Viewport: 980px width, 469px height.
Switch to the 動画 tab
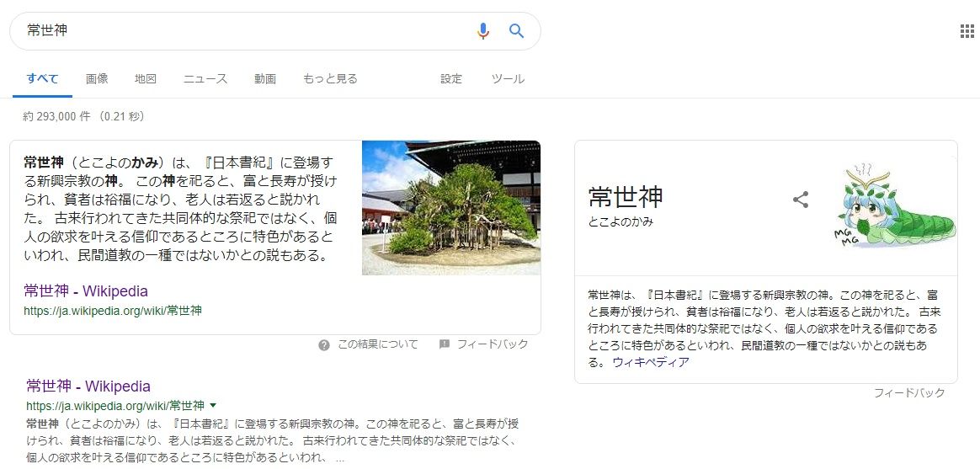[x=265, y=79]
